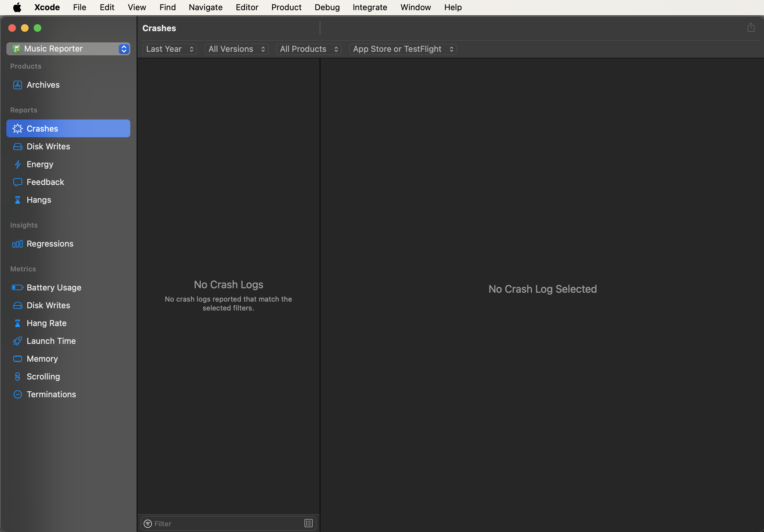Image resolution: width=764 pixels, height=532 pixels.
Task: Open the Edit menu
Action: 107,7
